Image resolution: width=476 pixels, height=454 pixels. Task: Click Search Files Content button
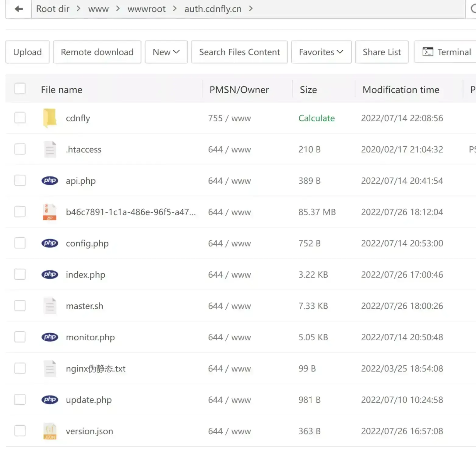pos(239,52)
